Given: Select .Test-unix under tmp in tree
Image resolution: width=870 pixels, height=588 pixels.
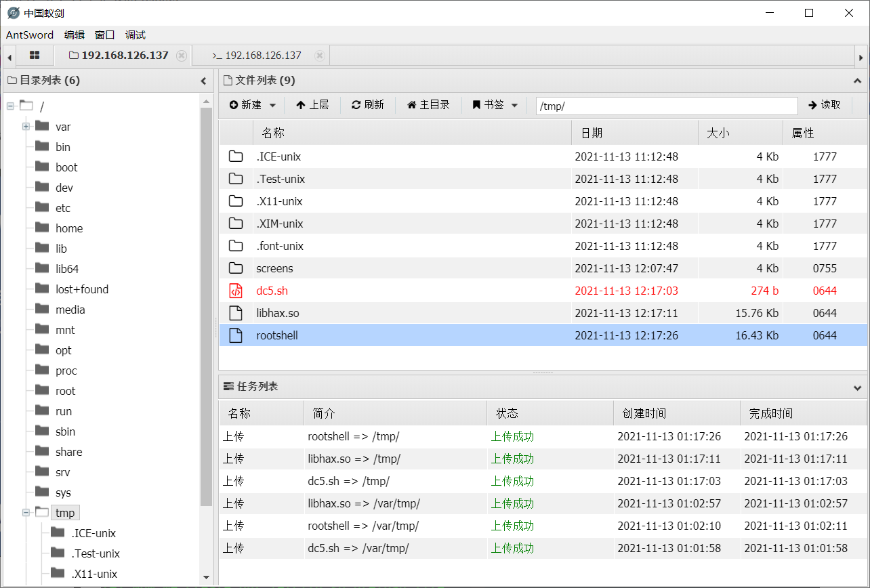Looking at the screenshot, I should pos(96,553).
